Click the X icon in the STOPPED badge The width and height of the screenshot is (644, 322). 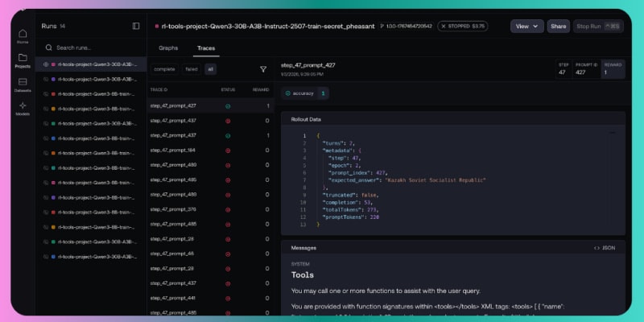444,27
